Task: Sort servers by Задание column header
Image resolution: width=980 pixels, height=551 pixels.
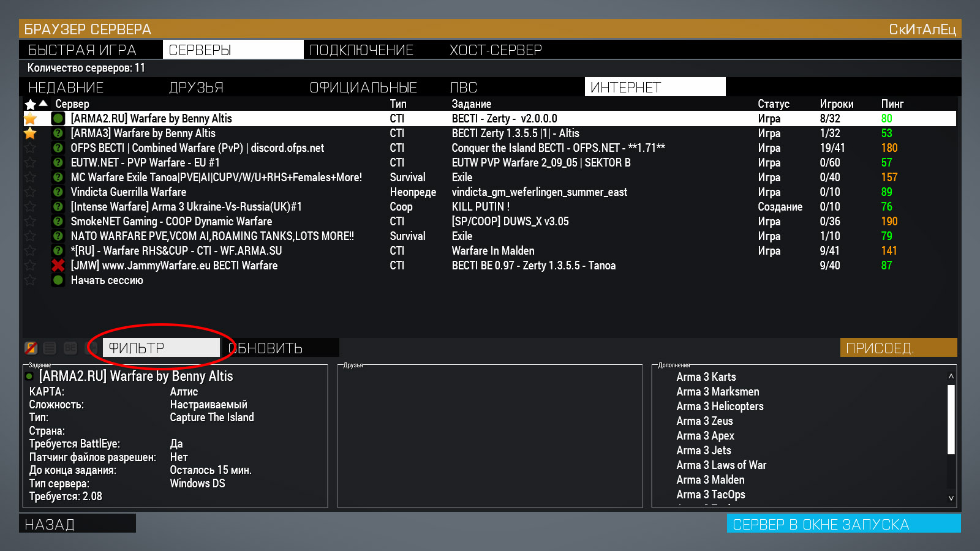Action: click(x=472, y=104)
